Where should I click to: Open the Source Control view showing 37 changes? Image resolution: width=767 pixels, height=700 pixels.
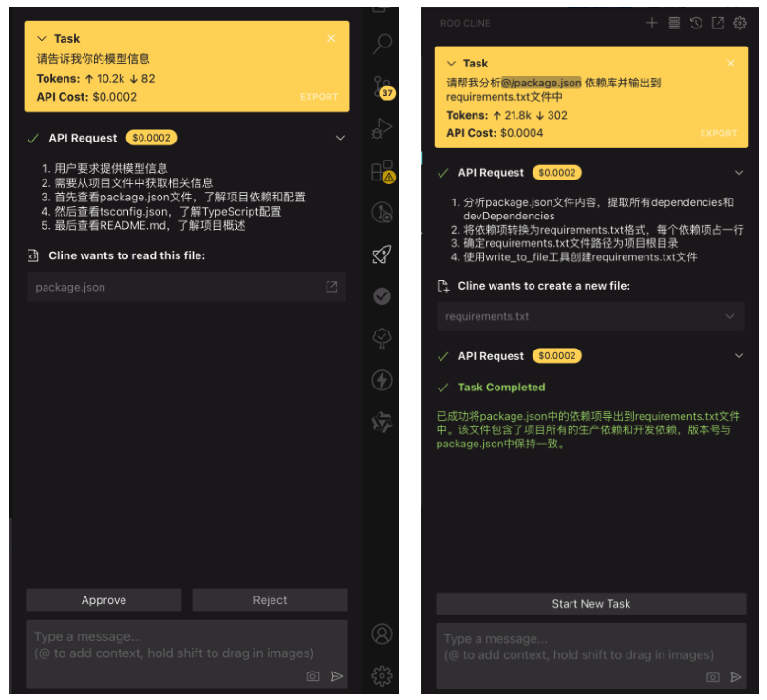tap(382, 87)
